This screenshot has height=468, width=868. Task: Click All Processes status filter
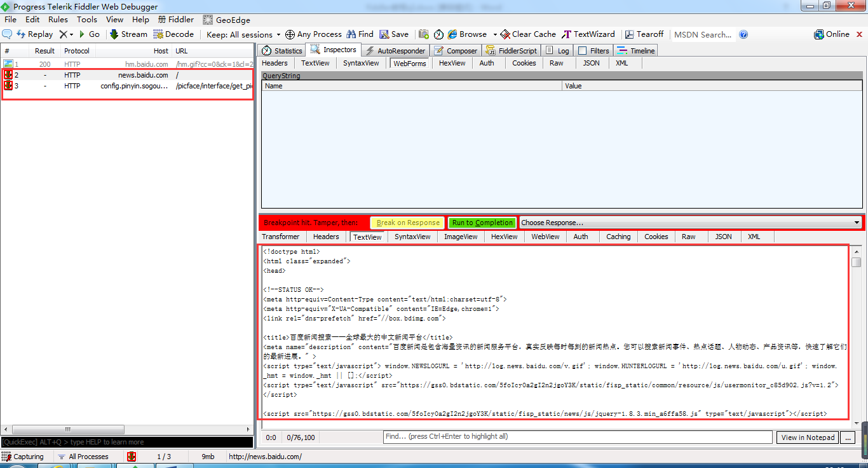(83, 457)
